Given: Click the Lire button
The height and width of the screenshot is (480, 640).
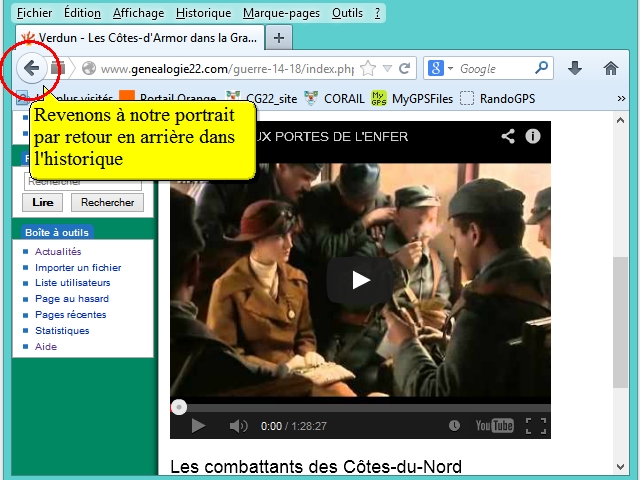Looking at the screenshot, I should (x=42, y=202).
